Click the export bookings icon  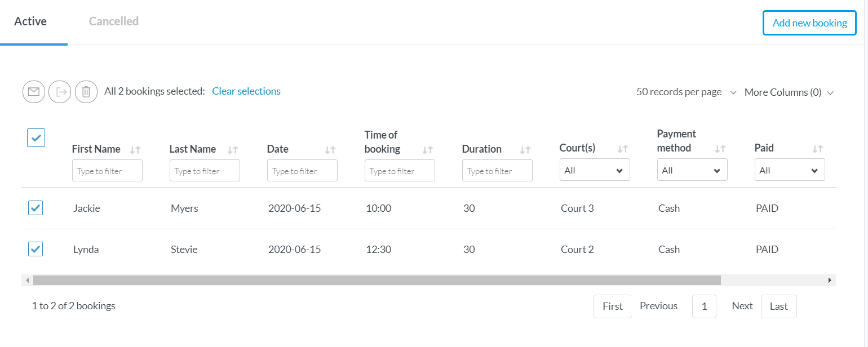(x=60, y=92)
